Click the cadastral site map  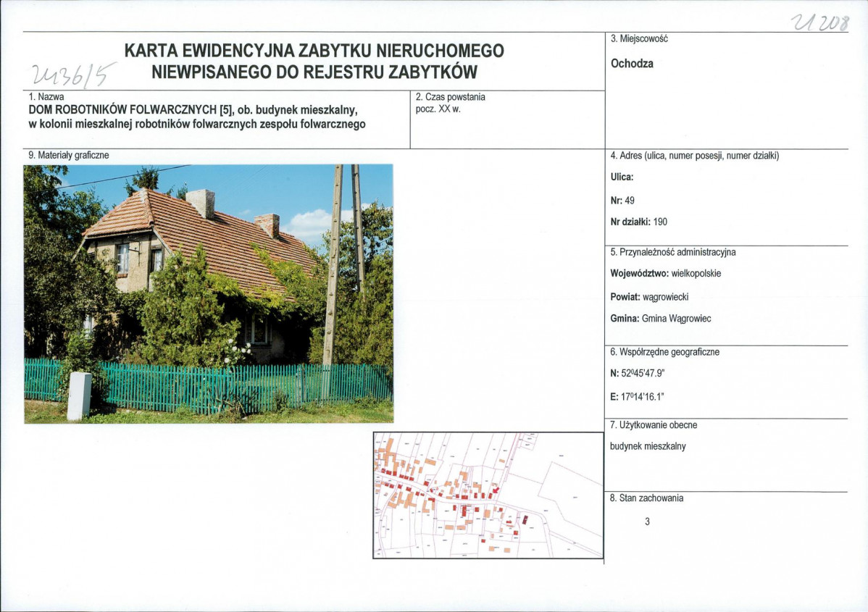click(488, 495)
